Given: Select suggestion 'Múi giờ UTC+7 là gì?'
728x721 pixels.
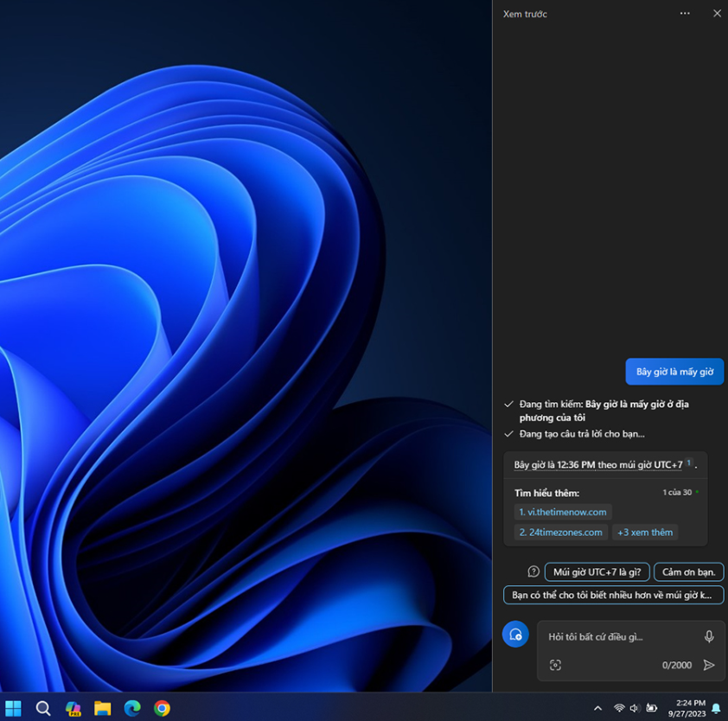Looking at the screenshot, I should click(597, 572).
